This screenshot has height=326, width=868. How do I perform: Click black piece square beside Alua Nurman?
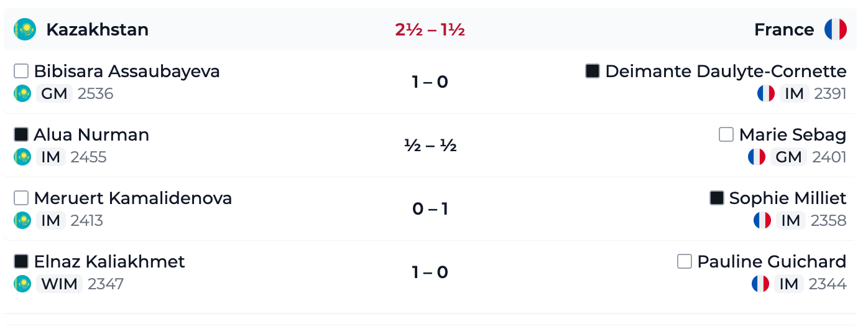(x=21, y=134)
